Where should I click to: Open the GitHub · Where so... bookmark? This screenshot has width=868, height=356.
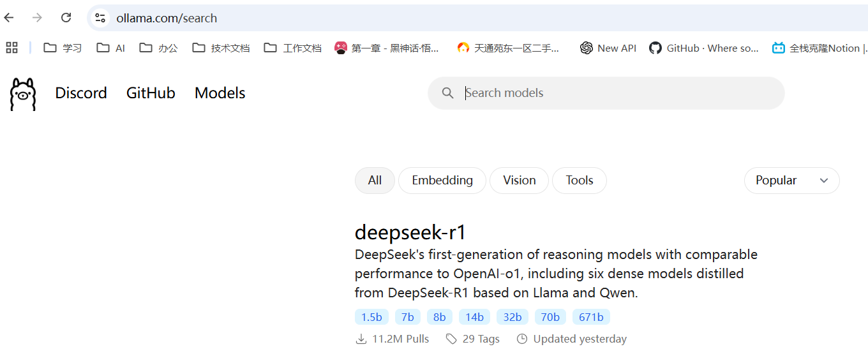coord(704,48)
